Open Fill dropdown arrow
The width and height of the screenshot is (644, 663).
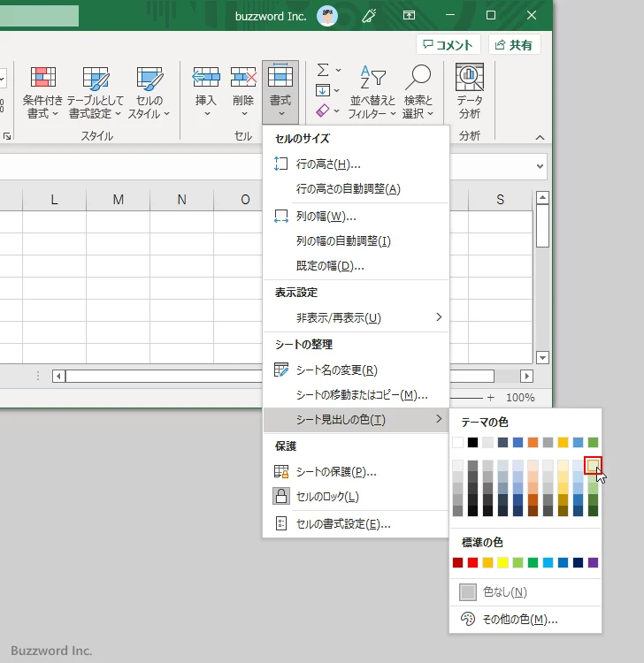point(337,90)
